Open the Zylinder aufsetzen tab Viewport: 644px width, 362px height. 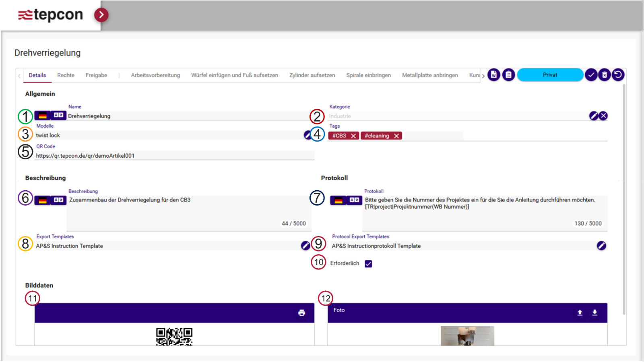tap(312, 75)
